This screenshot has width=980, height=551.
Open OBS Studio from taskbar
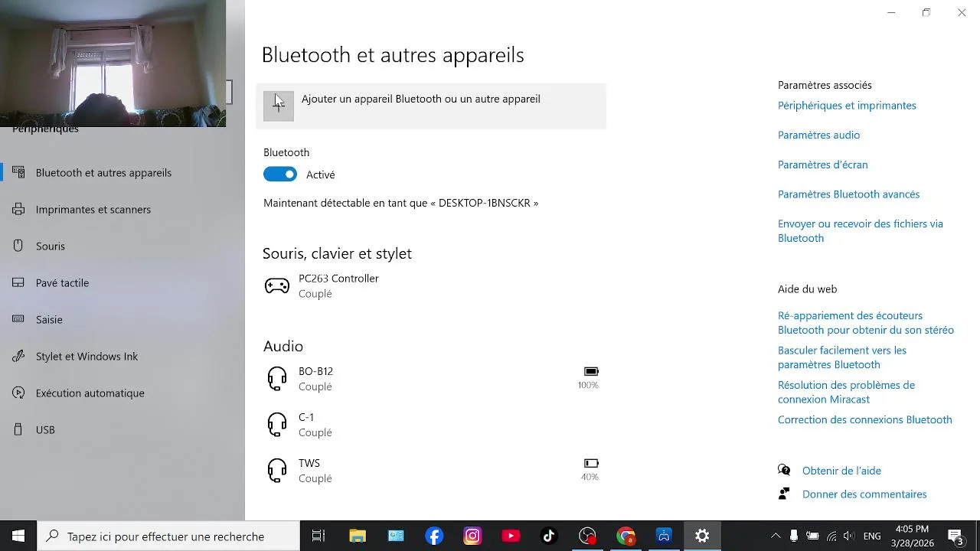[587, 536]
